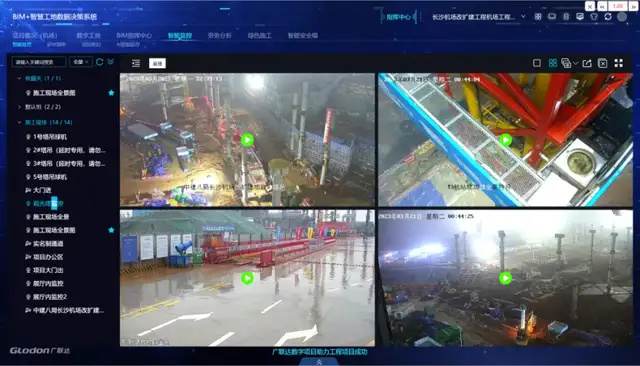Play the top-left construction site video
Image resolution: width=640 pixels, height=366 pixels.
pos(247,140)
